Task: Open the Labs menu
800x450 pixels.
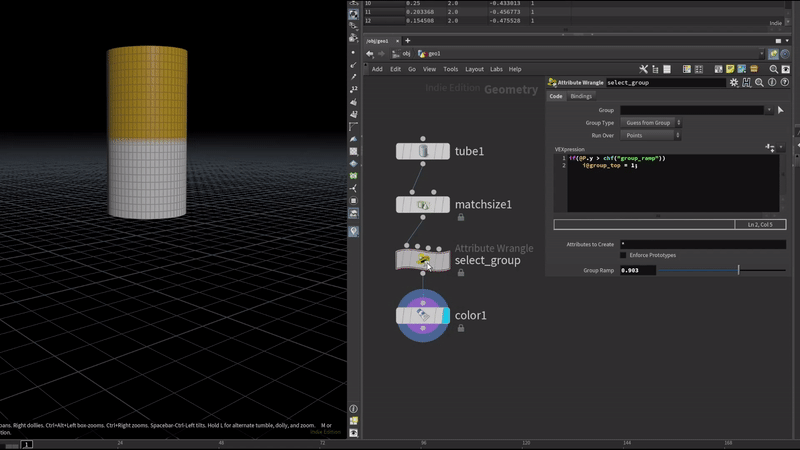Action: tap(496, 69)
